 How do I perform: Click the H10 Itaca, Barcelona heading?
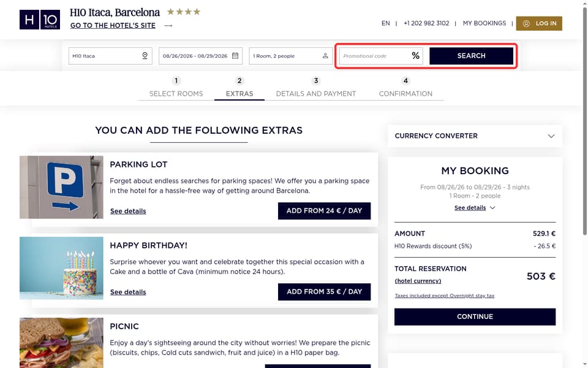coord(115,12)
